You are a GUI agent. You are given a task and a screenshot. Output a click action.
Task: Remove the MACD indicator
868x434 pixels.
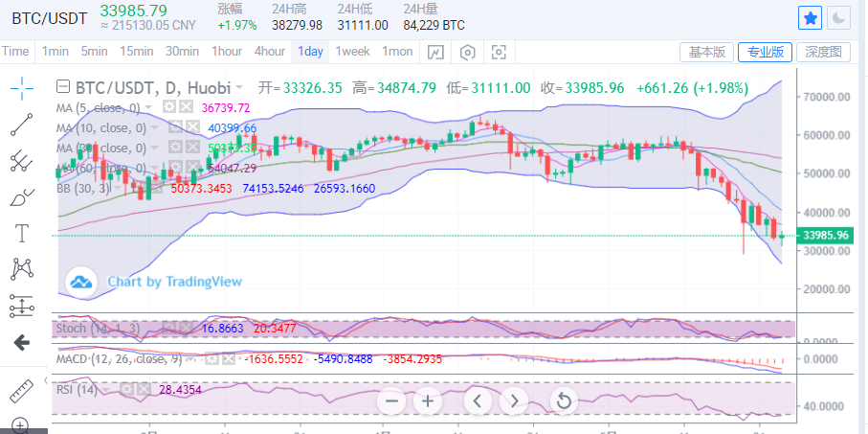click(228, 359)
